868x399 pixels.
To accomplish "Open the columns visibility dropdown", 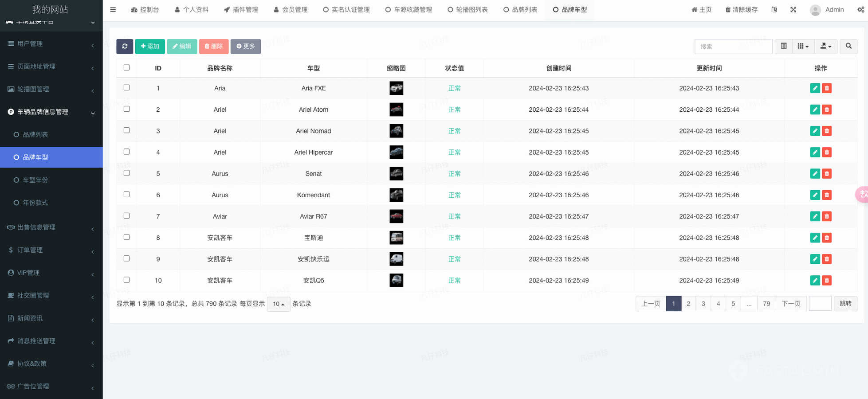I will point(803,46).
